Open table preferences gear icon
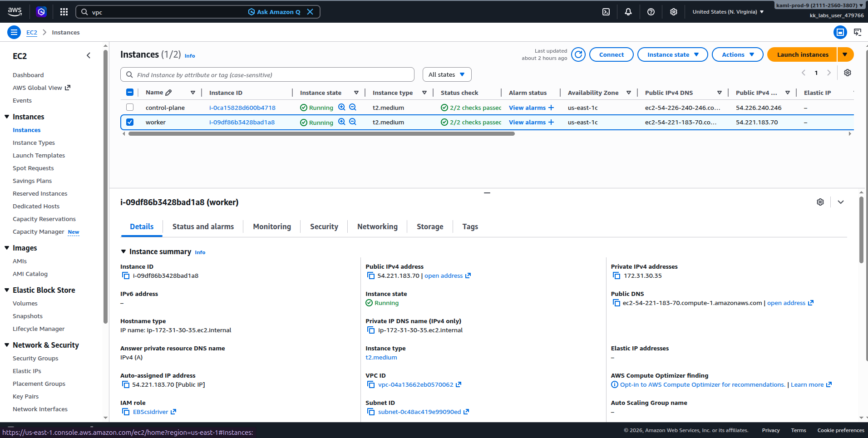This screenshot has height=438, width=868. (x=848, y=73)
